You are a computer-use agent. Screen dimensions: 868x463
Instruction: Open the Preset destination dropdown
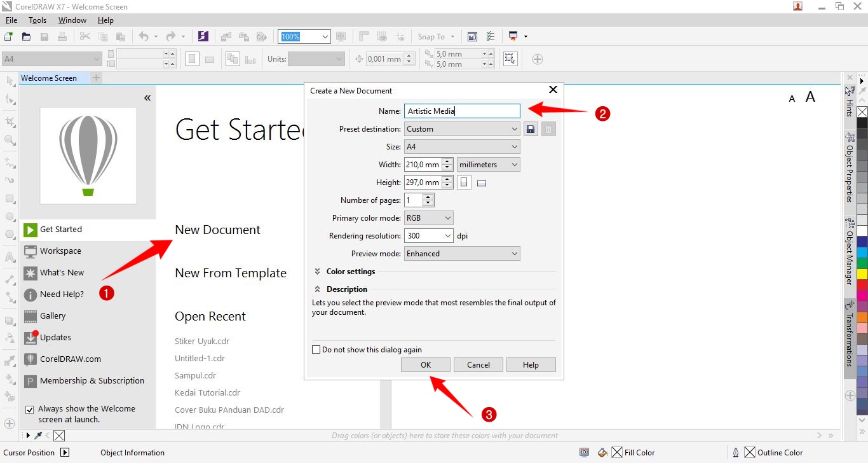point(462,129)
